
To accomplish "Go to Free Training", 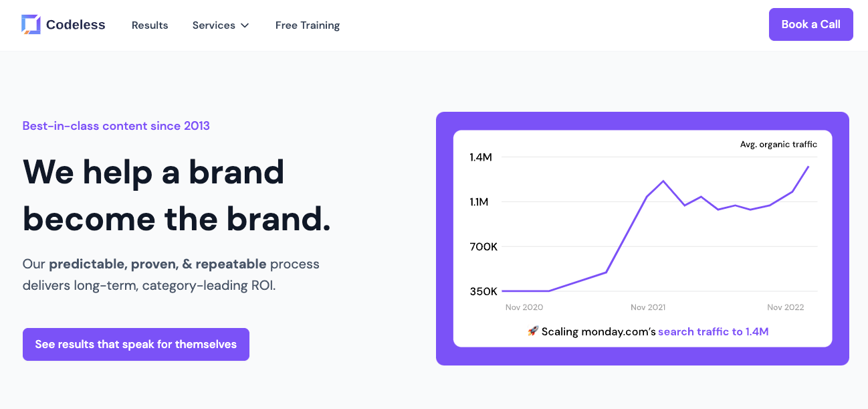I will (x=308, y=25).
